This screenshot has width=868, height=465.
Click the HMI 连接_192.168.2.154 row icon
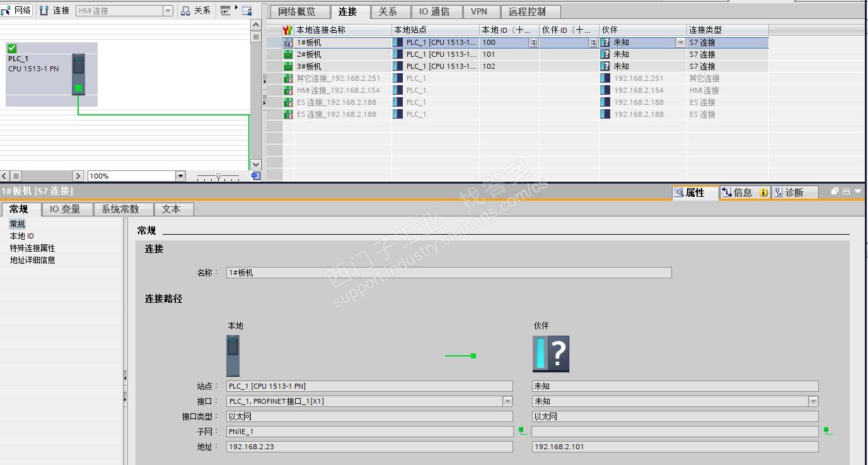tap(288, 90)
